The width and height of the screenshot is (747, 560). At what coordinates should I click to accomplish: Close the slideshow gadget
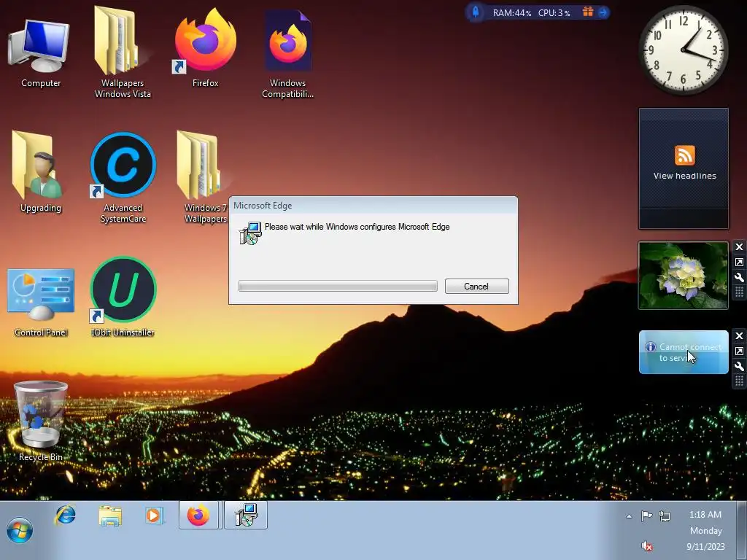(x=739, y=246)
